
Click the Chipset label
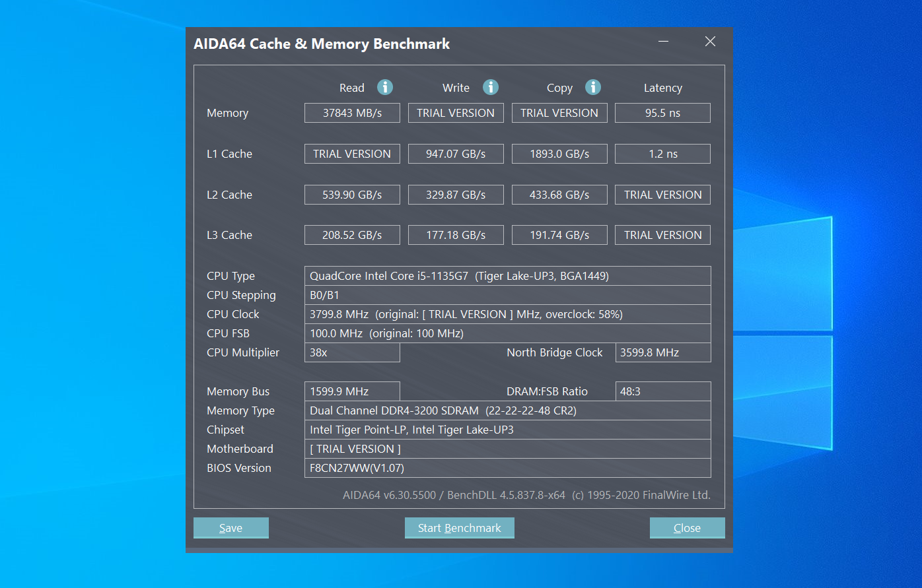(x=225, y=430)
